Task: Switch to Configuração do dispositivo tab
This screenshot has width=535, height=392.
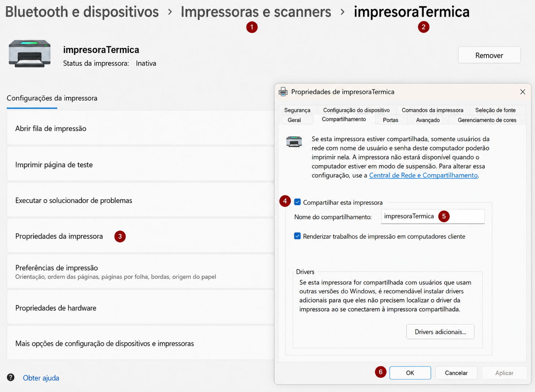Action: click(x=356, y=110)
